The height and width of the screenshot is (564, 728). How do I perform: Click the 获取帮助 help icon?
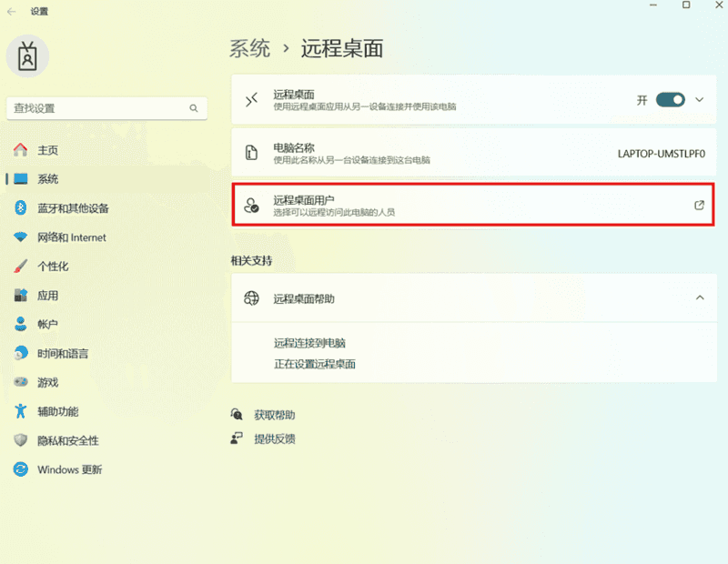pyautogui.click(x=237, y=414)
